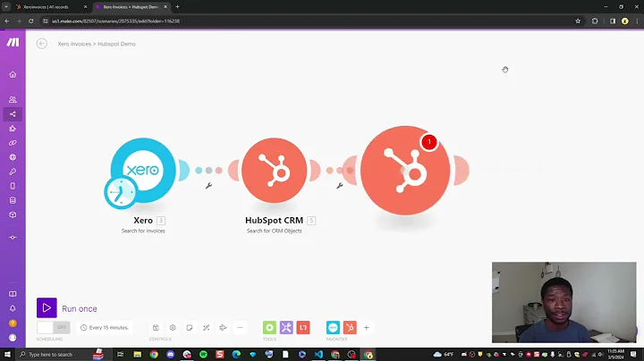Viewport: 644px width, 361px height.
Task: Select the Xero module circle
Action: click(143, 170)
